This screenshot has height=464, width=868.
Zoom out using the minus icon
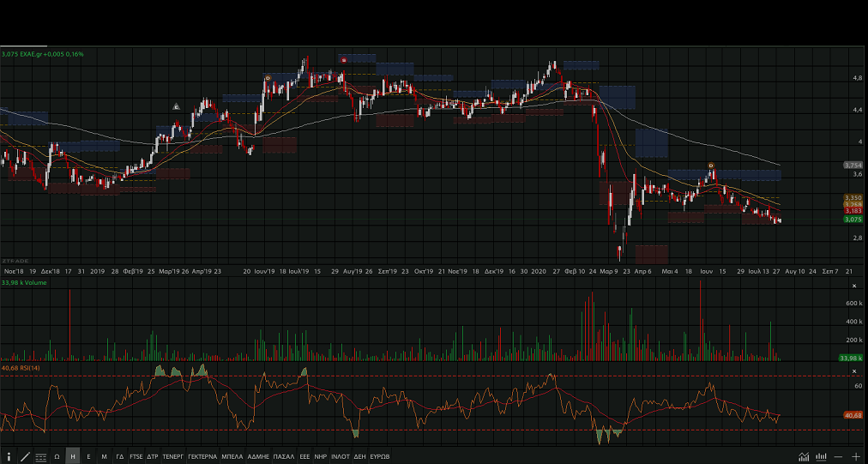click(838, 456)
